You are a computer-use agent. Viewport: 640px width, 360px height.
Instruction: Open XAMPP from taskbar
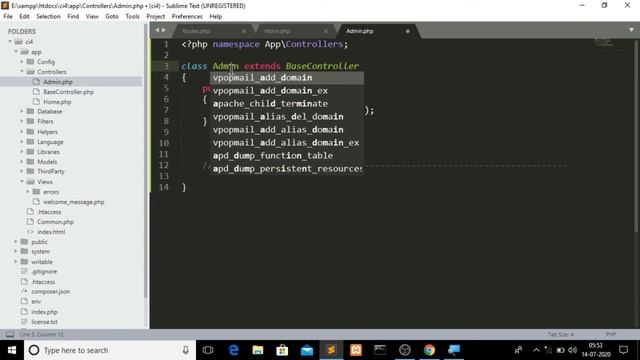pyautogui.click(x=356, y=350)
